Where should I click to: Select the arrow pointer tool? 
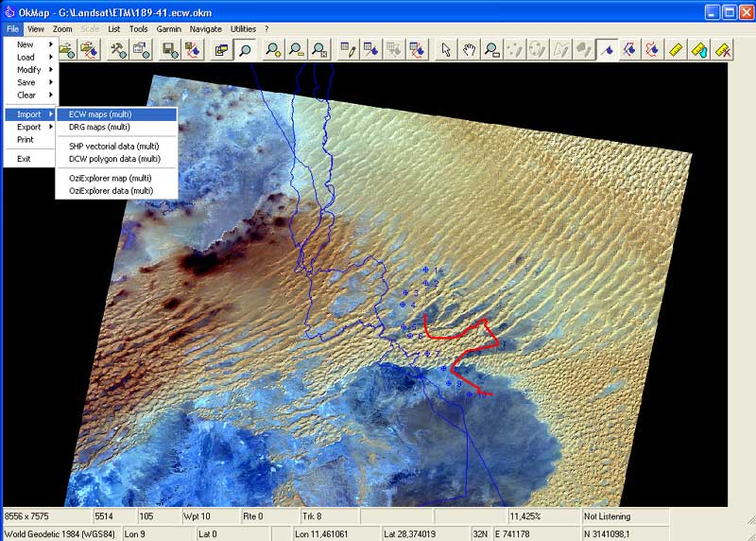coord(446,50)
